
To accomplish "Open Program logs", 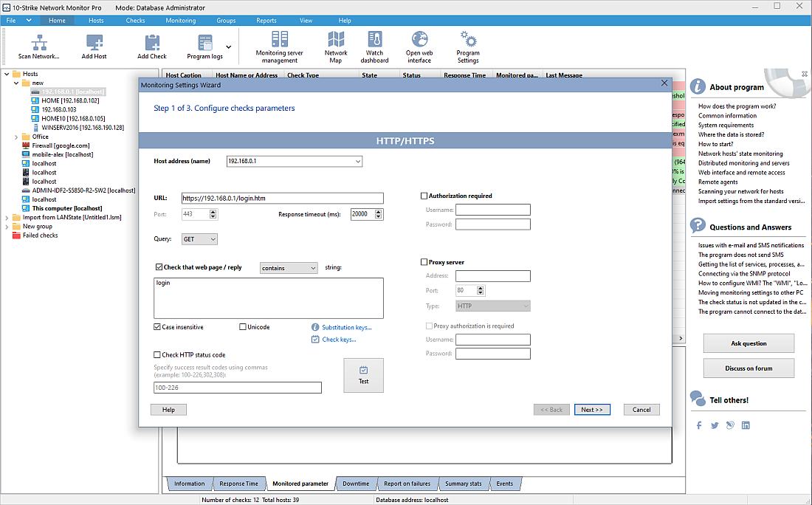I will tap(205, 47).
